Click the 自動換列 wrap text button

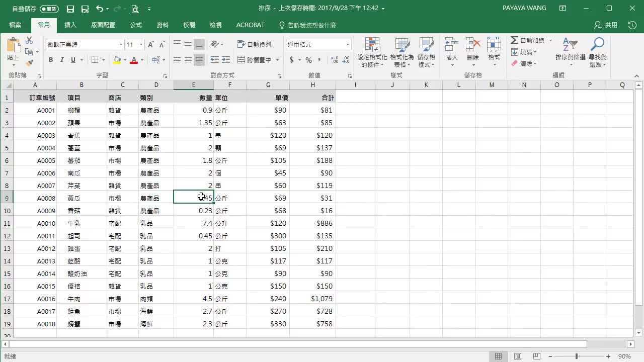pyautogui.click(x=254, y=45)
